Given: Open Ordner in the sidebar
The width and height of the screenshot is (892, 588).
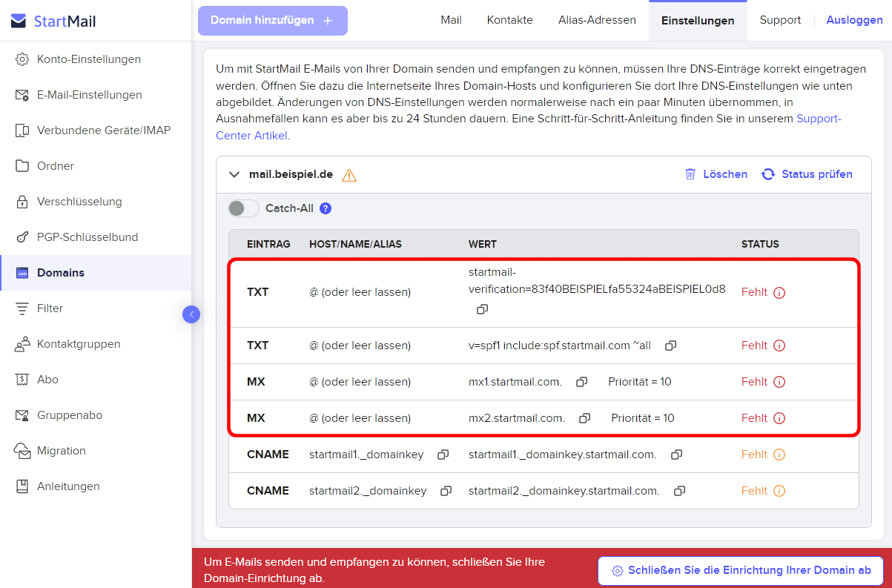Looking at the screenshot, I should point(96,166).
